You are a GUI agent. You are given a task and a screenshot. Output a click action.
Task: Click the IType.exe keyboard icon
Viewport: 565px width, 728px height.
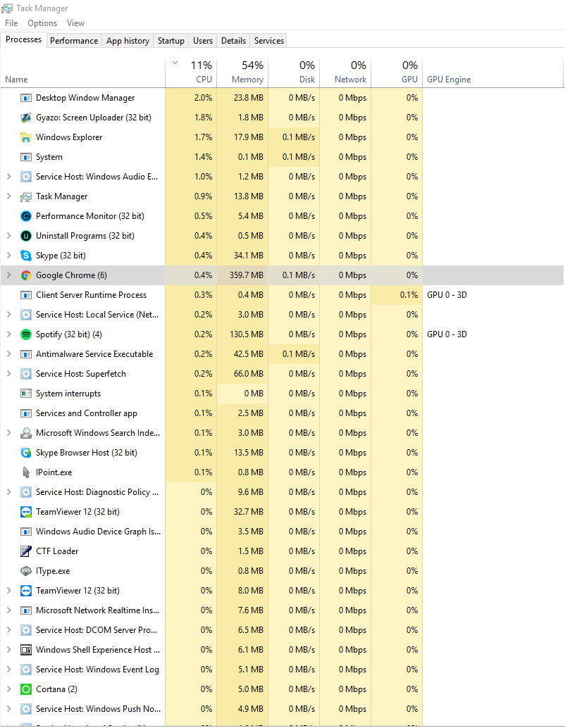point(26,571)
